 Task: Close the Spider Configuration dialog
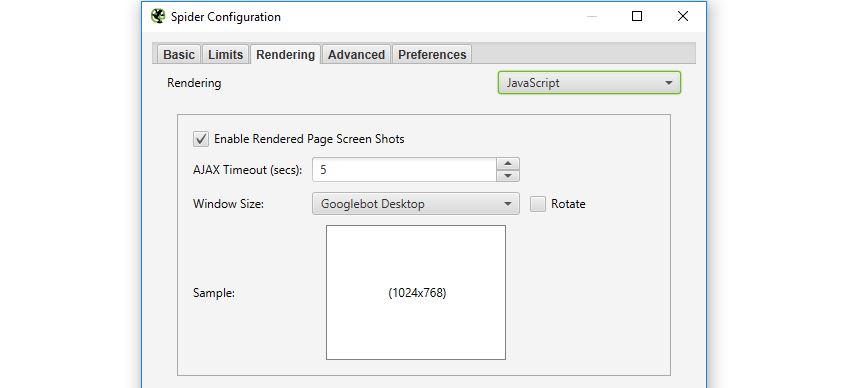(683, 16)
